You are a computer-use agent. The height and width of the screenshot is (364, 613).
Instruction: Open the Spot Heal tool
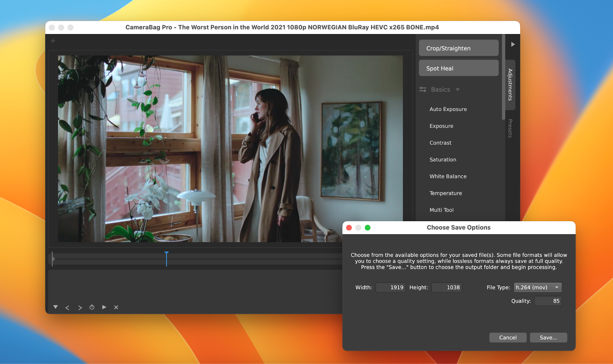click(x=459, y=68)
